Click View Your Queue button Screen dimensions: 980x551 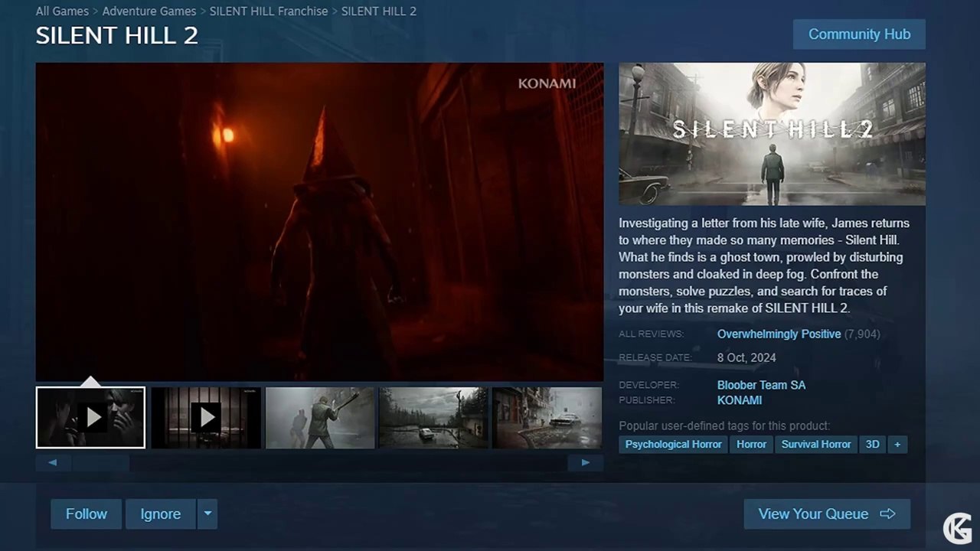(x=827, y=514)
